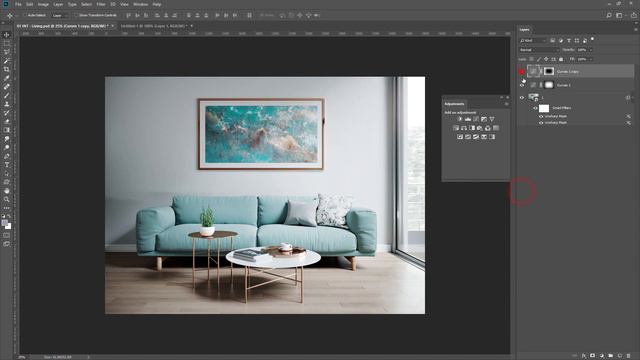
Task: Click the background color swatch
Action: (8, 226)
